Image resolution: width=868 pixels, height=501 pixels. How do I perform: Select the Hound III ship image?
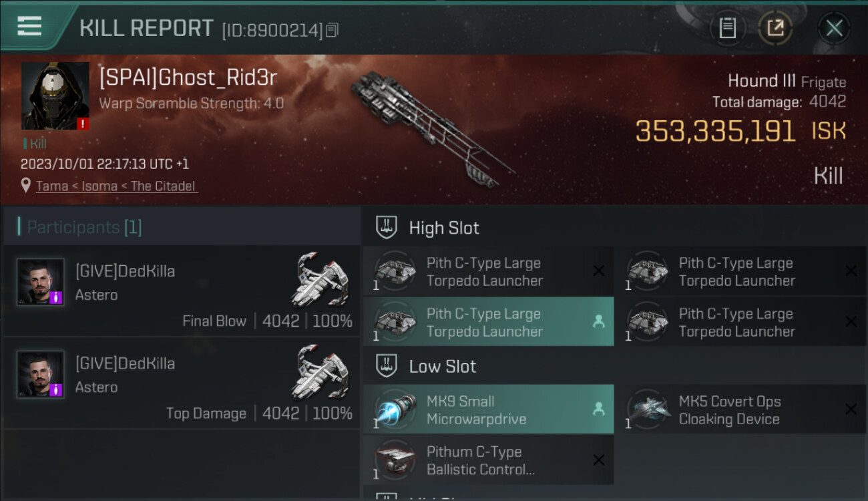[433, 129]
